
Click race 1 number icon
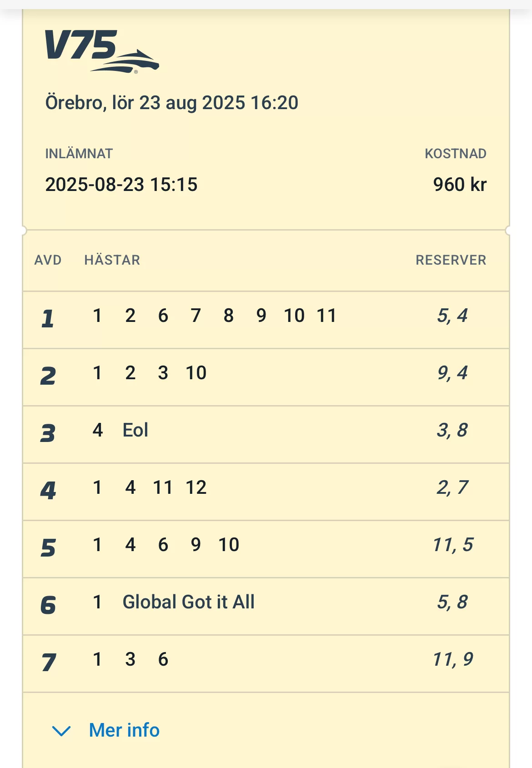point(48,318)
